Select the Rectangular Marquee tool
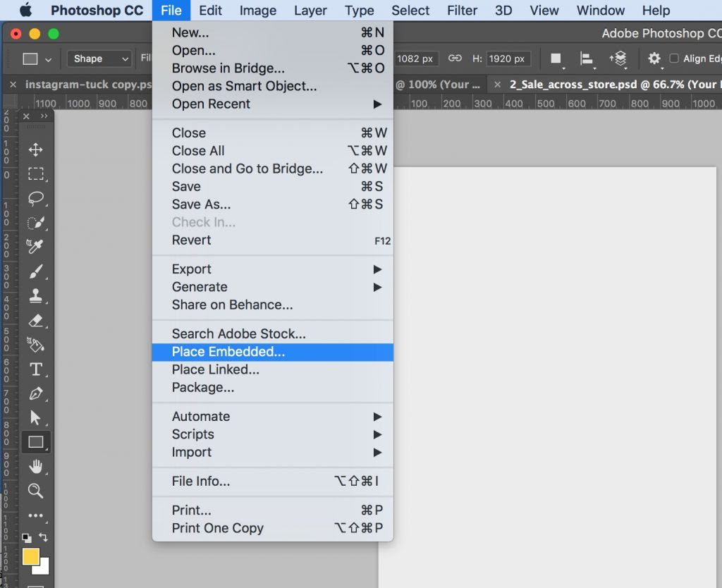 [x=35, y=173]
